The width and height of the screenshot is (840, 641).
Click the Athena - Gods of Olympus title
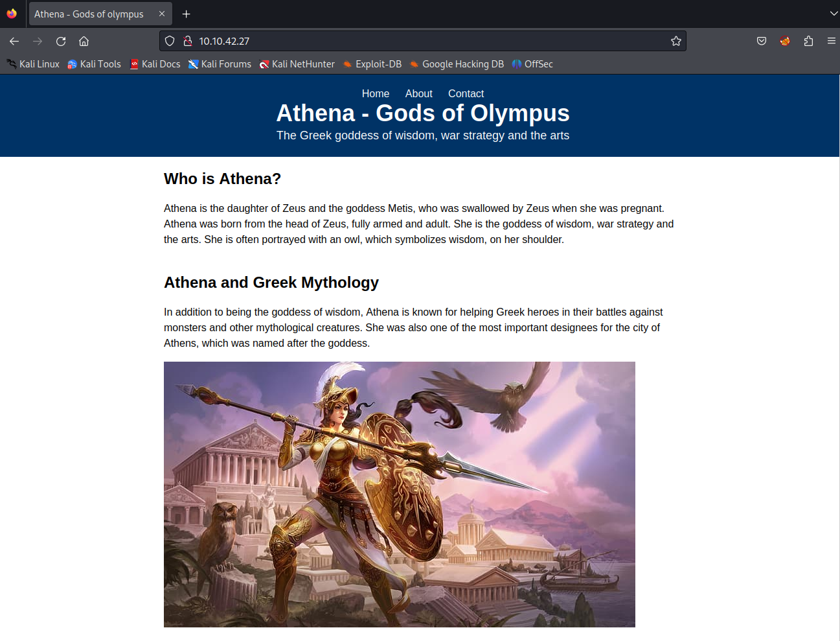coord(423,113)
